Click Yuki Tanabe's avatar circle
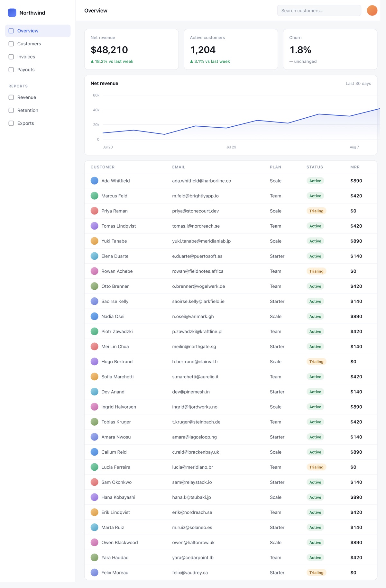The width and height of the screenshot is (386, 588). tap(94, 241)
